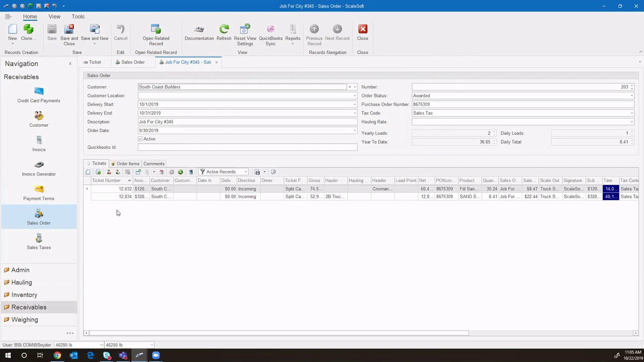Toggle the Active checkbox
644x362 pixels.
click(x=140, y=139)
